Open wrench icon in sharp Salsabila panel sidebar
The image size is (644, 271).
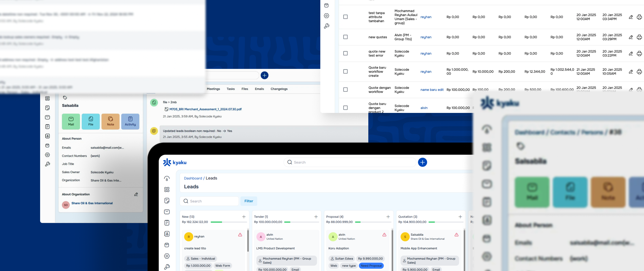tap(47, 164)
